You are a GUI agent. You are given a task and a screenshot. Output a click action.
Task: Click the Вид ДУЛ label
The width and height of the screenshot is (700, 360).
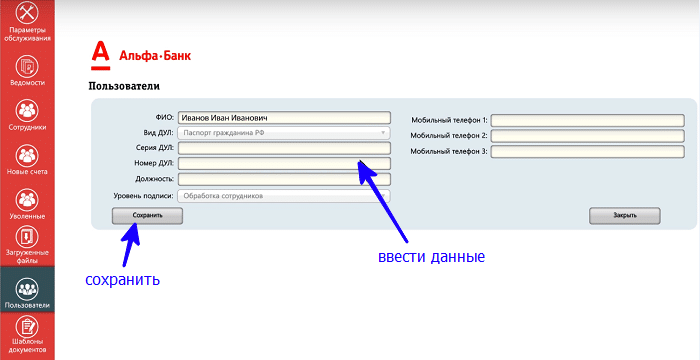tap(157, 133)
